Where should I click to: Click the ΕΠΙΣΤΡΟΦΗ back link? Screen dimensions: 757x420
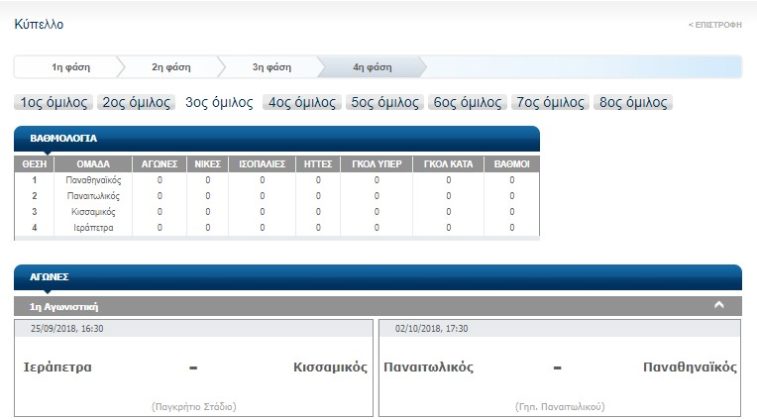point(715,24)
